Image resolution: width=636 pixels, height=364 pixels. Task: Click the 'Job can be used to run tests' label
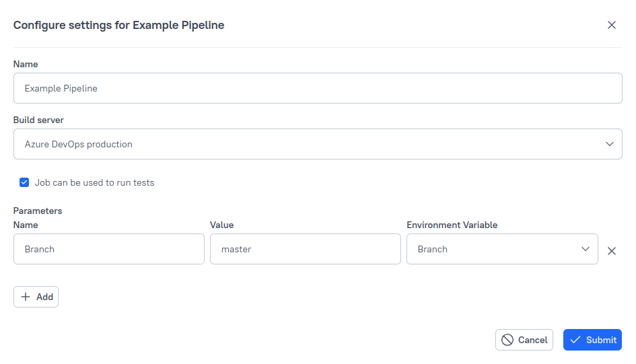[94, 182]
